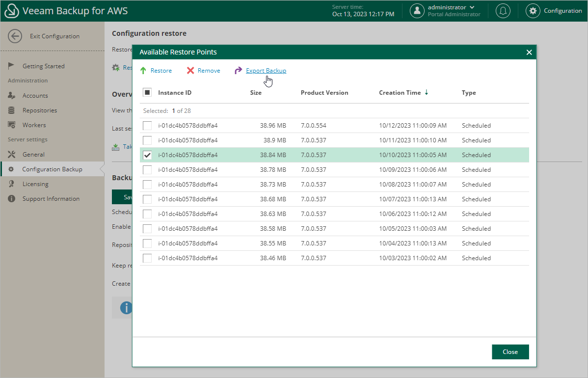
Task: Click the 38.46 MB size cell
Action: 273,258
